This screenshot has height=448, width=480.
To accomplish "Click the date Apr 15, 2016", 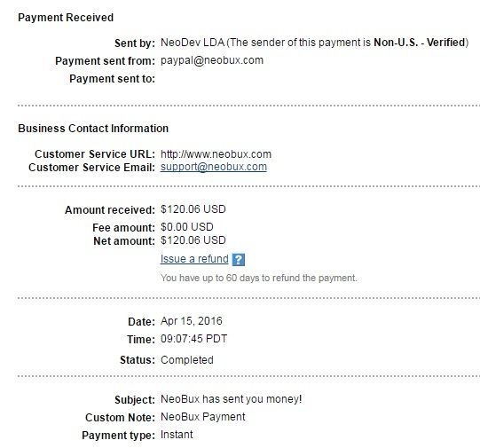I will [x=192, y=321].
